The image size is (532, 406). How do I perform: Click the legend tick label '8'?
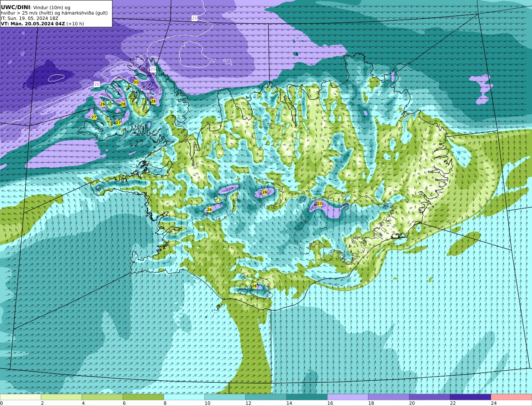coord(165,403)
